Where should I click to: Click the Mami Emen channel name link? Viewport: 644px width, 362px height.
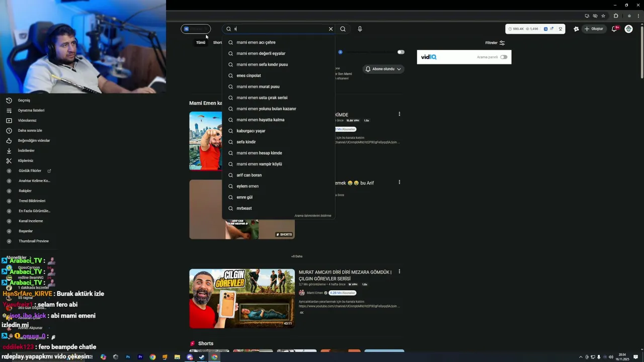pyautogui.click(x=315, y=293)
